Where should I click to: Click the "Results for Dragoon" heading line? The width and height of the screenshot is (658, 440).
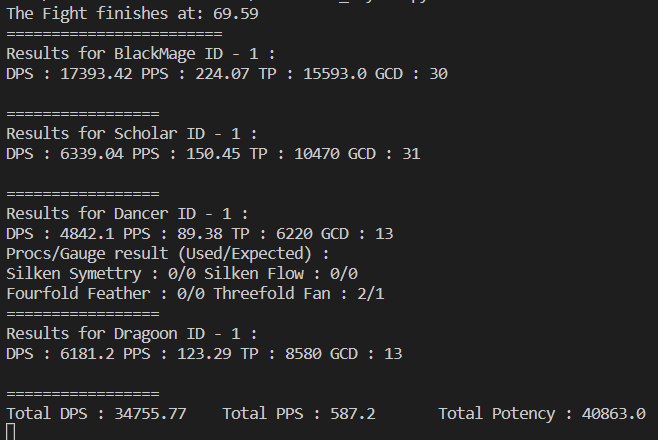click(132, 333)
